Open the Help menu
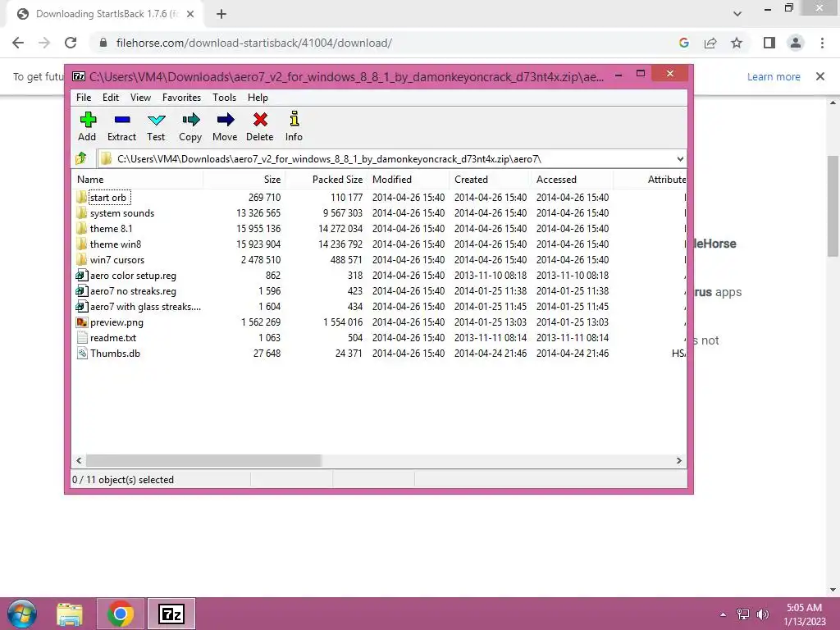Image resolution: width=840 pixels, height=630 pixels. click(x=258, y=98)
